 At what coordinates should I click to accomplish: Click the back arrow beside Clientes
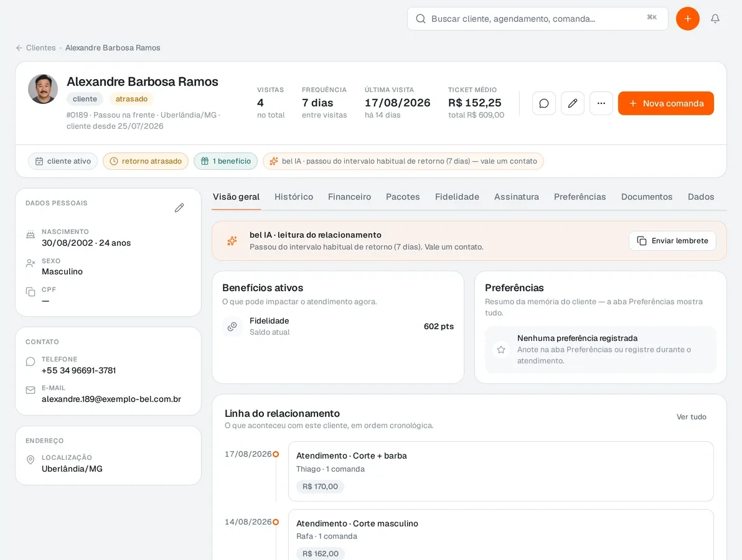[x=19, y=48]
